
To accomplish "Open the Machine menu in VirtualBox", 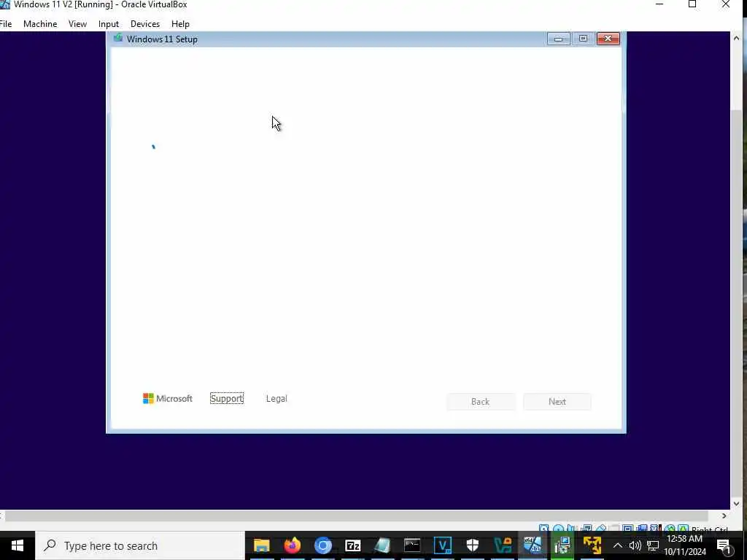I will coord(40,24).
